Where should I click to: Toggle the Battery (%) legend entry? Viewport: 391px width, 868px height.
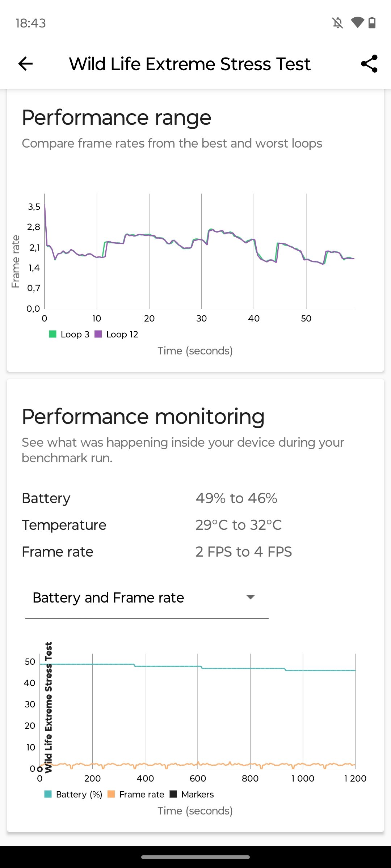(x=73, y=794)
